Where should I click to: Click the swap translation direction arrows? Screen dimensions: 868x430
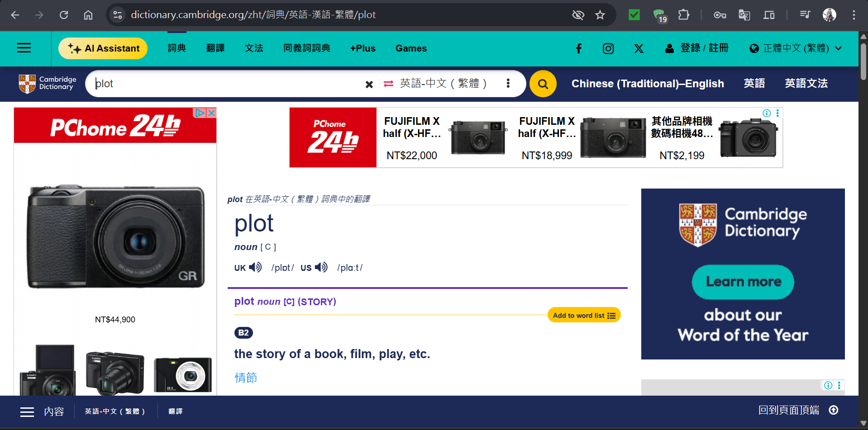pyautogui.click(x=388, y=84)
